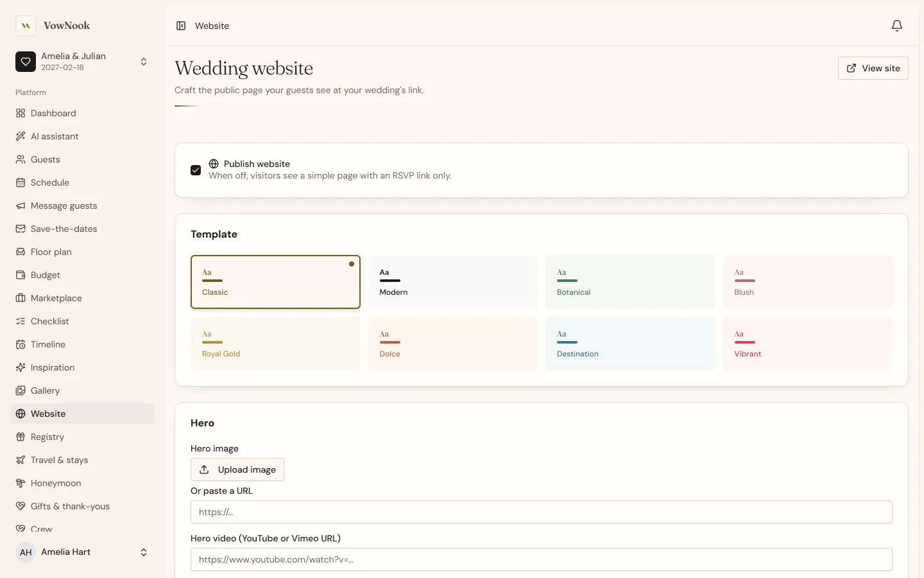Image resolution: width=924 pixels, height=578 pixels.
Task: Click the AH user avatar
Action: tap(26, 552)
